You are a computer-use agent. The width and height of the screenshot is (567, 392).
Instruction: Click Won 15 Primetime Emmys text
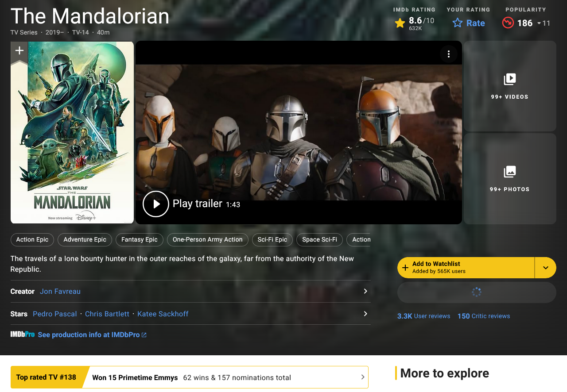coord(135,377)
